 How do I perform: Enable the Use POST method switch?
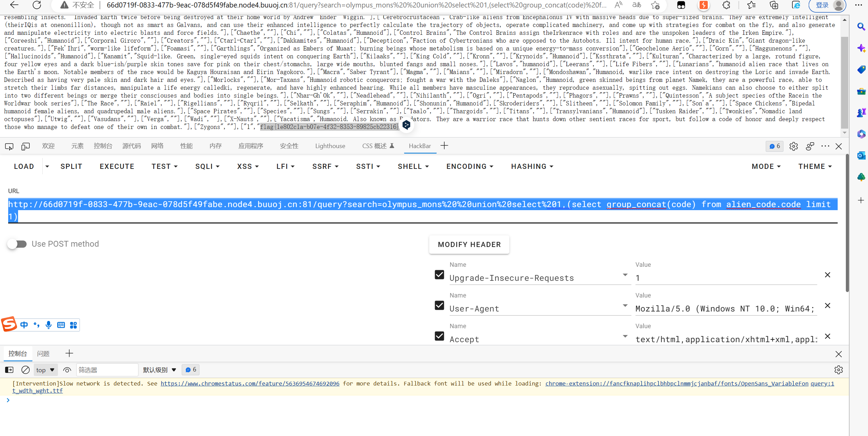click(17, 244)
